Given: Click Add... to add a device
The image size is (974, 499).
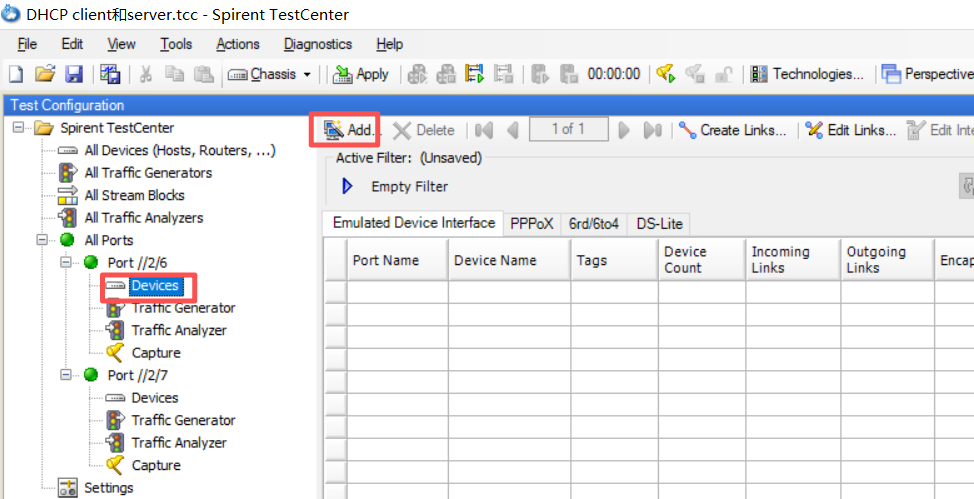Looking at the screenshot, I should point(349,130).
